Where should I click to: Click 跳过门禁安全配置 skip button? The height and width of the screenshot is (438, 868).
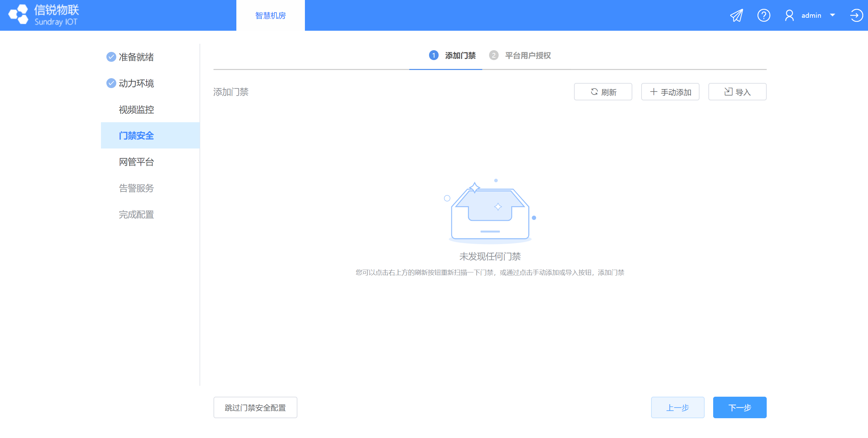click(255, 408)
